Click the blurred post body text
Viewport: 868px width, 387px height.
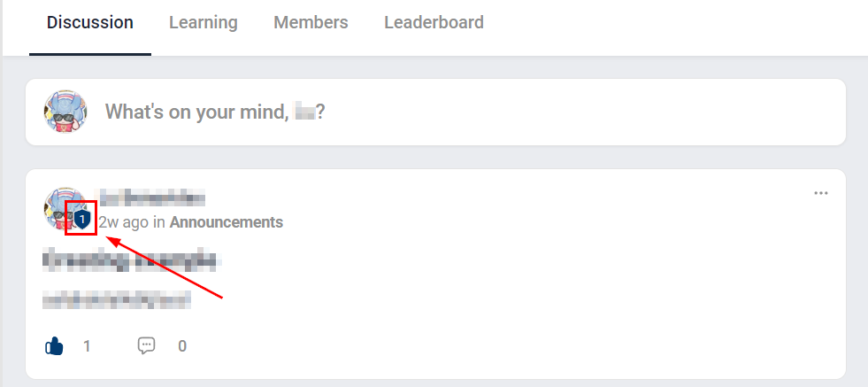[x=116, y=300]
